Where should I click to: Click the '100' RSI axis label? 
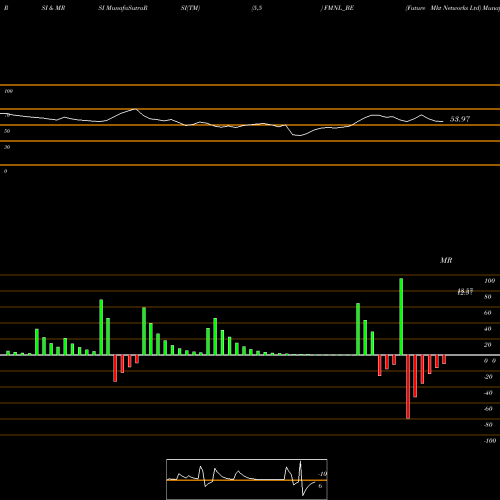tap(9, 91)
